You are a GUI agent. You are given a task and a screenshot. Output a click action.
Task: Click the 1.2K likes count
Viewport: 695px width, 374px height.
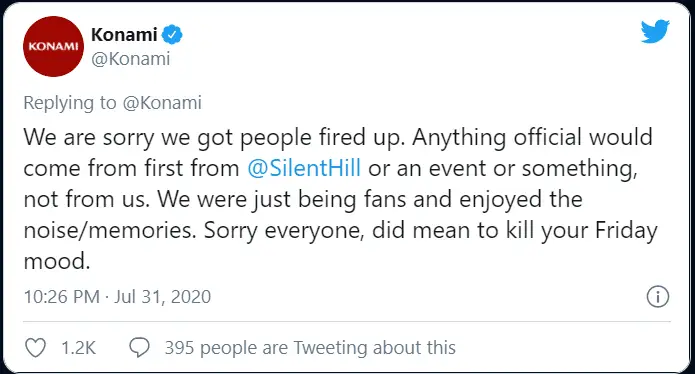78,348
